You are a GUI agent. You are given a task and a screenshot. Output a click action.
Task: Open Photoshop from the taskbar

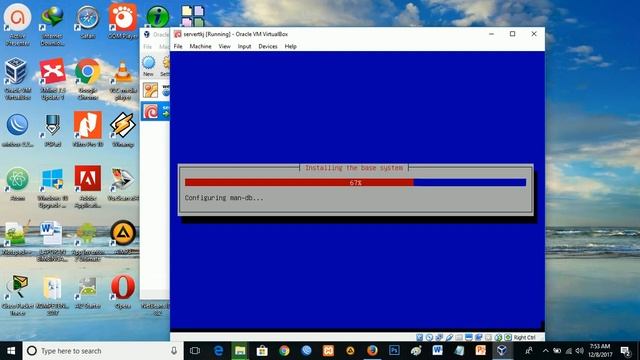[394, 351]
